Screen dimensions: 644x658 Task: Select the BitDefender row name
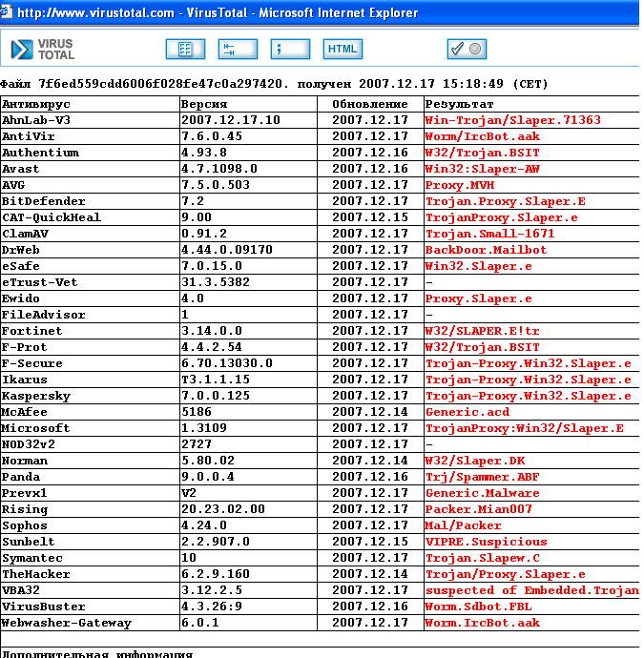(x=44, y=201)
